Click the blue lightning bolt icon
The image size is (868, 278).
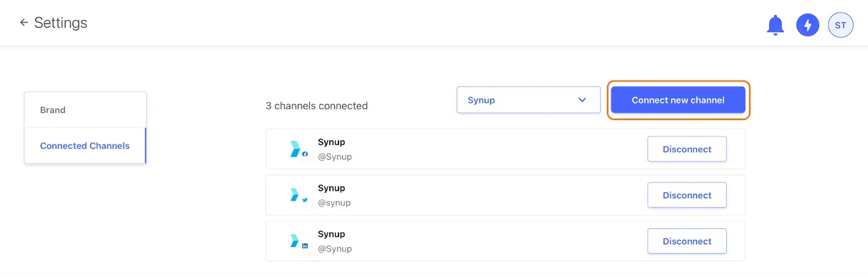pyautogui.click(x=807, y=25)
